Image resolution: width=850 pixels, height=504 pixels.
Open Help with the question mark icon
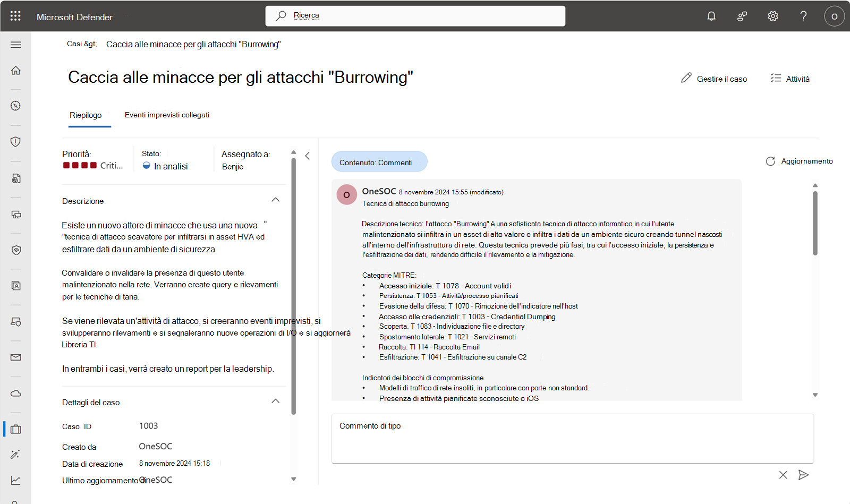tap(804, 16)
